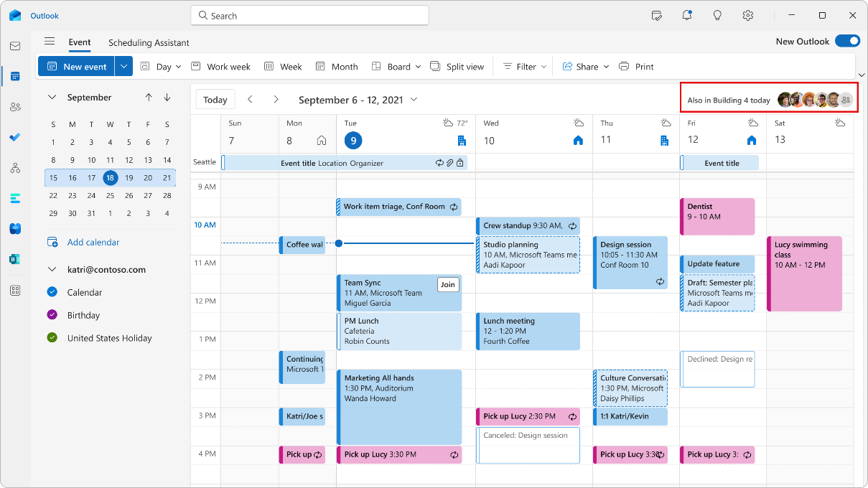
Task: Switch to Month view
Action: pos(337,67)
